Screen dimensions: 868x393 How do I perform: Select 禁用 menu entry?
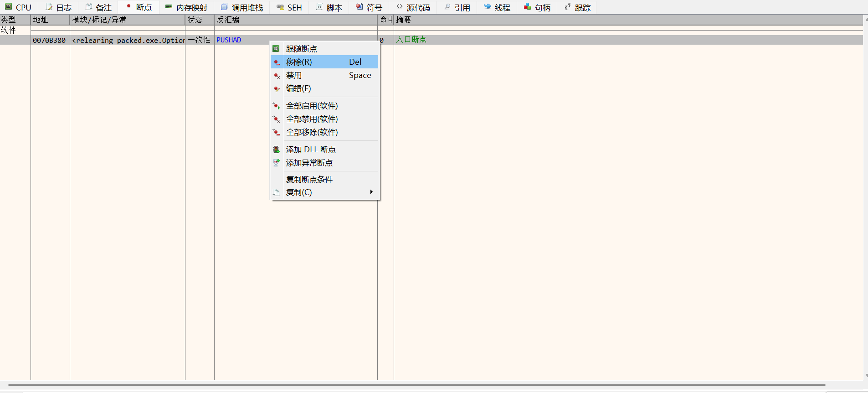324,75
